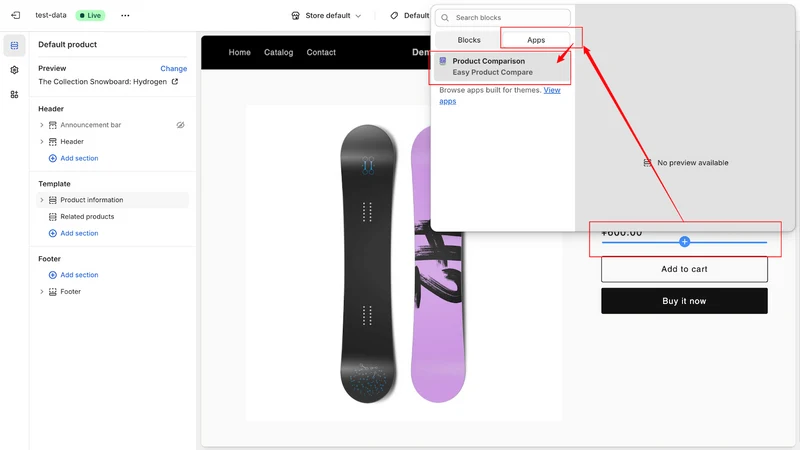Toggle Announcement bar visibility eye icon
This screenshot has height=450, width=800.
pos(180,125)
